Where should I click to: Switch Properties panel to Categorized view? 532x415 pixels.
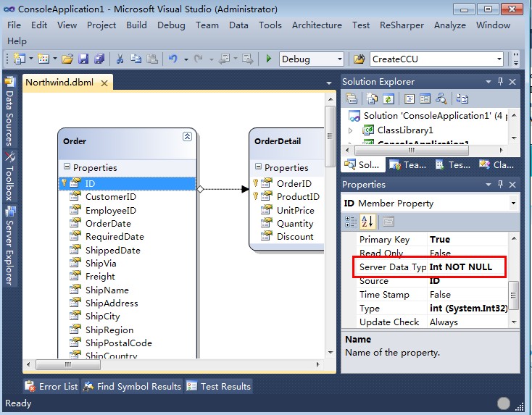[351, 222]
